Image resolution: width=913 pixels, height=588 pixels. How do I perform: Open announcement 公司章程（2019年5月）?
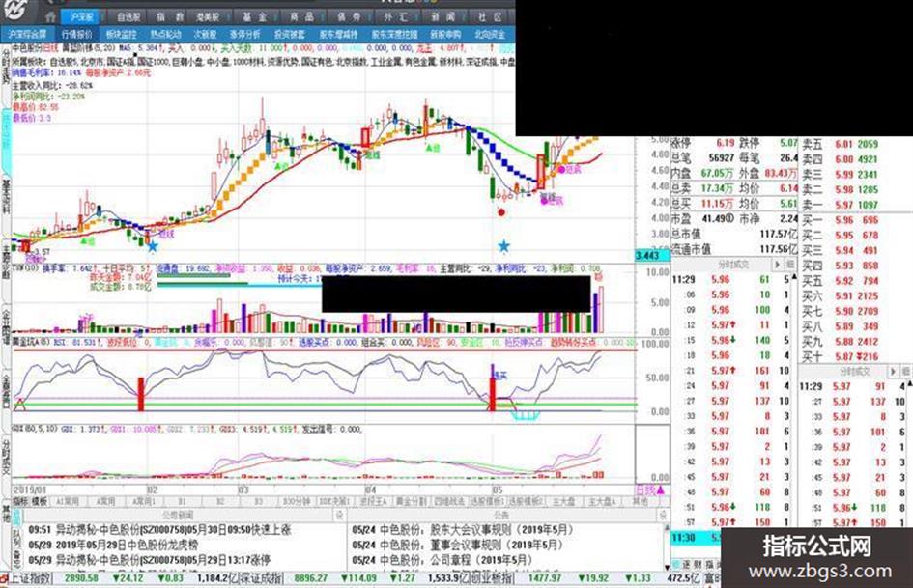click(x=442, y=560)
